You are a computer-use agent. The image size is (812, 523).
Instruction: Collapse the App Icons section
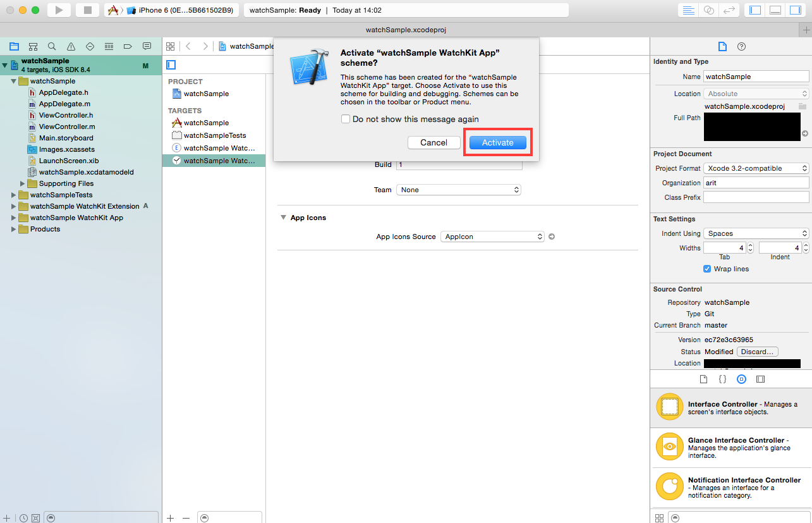(x=283, y=218)
